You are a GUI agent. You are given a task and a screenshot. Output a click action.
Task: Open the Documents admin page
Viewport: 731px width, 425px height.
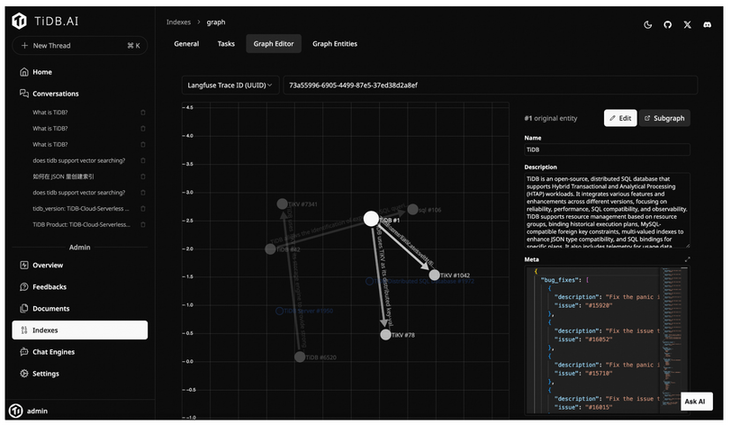click(x=80, y=308)
